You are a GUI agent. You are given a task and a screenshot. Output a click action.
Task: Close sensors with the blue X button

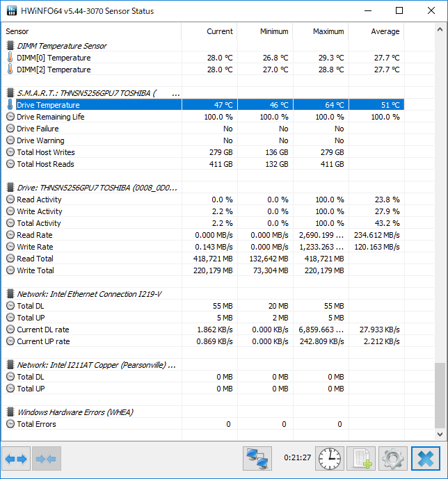pyautogui.click(x=425, y=459)
